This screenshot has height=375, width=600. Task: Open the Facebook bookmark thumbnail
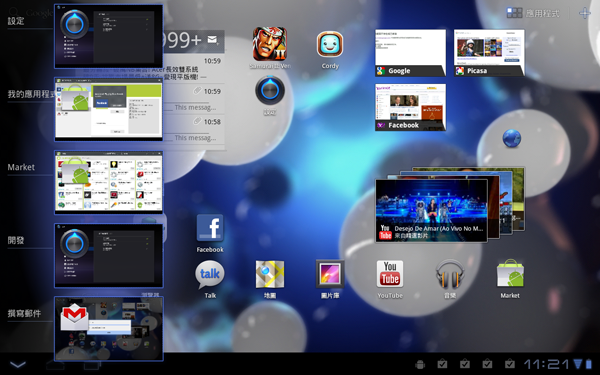411,107
